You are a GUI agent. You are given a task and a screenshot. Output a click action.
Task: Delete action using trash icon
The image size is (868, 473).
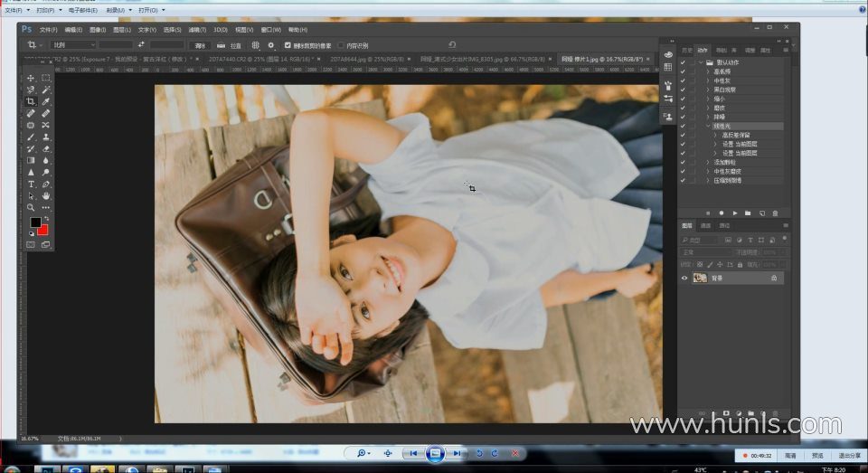pyautogui.click(x=775, y=213)
